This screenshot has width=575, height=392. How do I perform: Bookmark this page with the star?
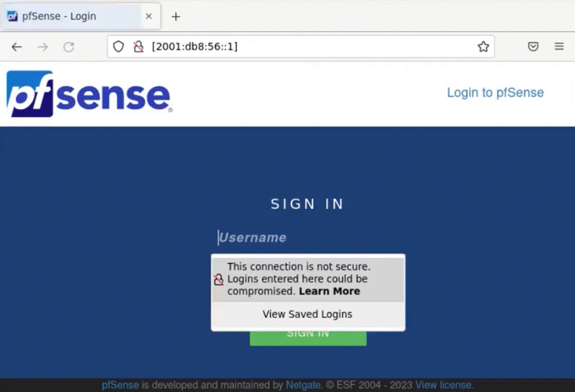pos(483,46)
